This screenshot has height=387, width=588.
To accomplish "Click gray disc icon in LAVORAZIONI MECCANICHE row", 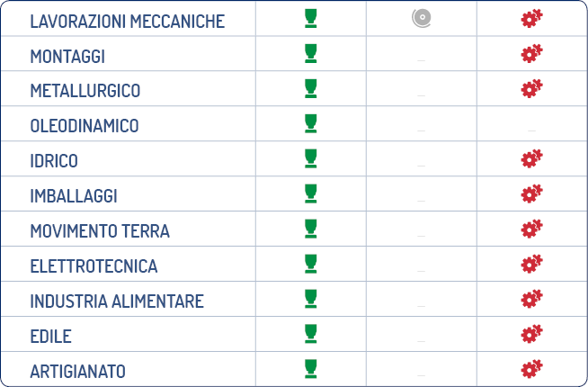I will point(422,18).
